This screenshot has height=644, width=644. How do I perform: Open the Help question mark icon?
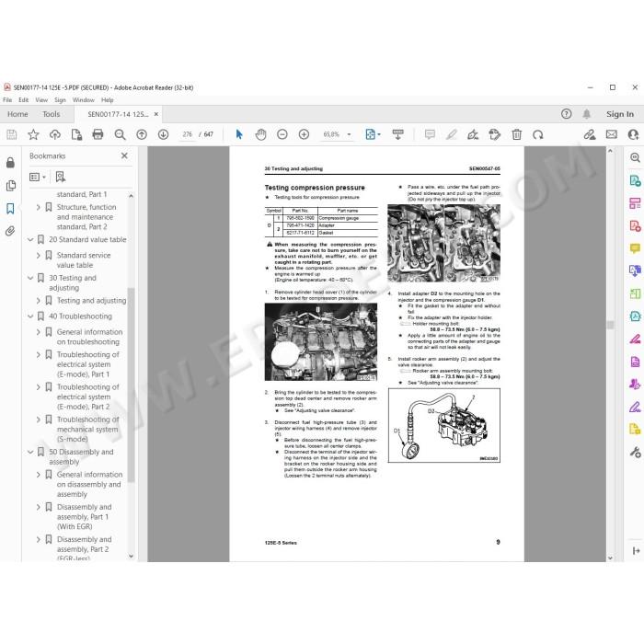coord(567,114)
